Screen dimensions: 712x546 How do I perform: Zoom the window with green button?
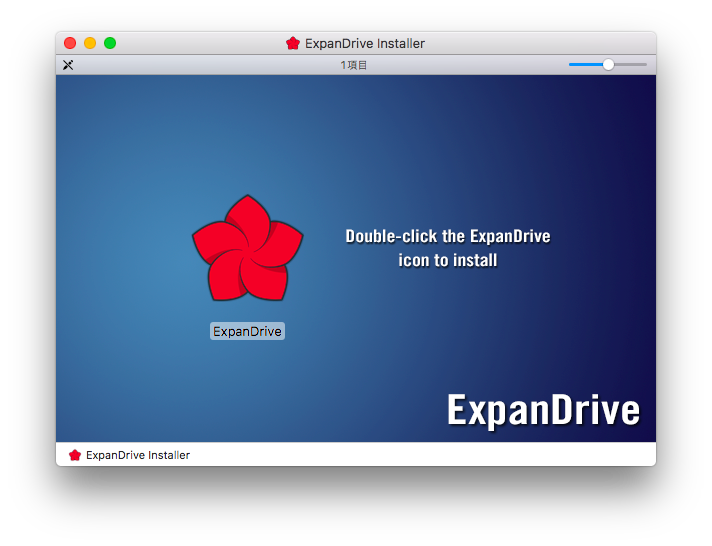[110, 43]
